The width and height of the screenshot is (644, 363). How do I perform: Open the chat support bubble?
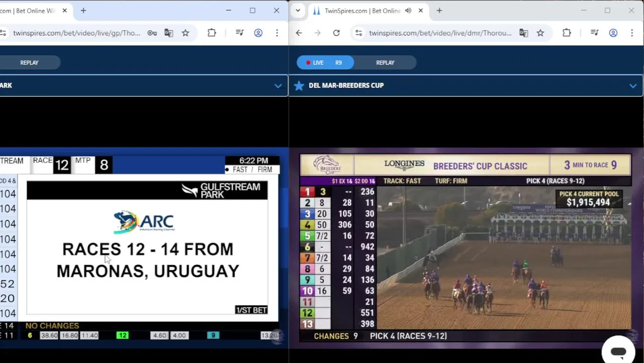618,351
